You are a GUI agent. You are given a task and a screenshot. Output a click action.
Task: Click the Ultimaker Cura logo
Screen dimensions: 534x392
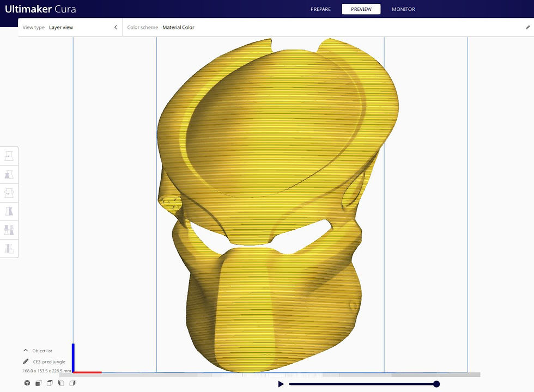tap(40, 9)
